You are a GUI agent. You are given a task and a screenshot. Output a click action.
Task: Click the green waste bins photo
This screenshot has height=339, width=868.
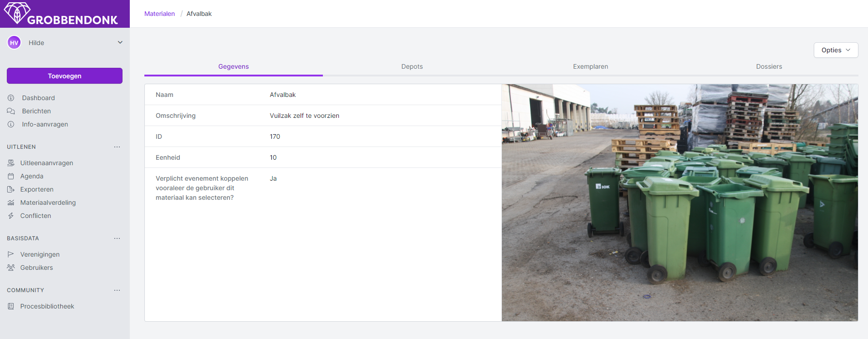679,202
